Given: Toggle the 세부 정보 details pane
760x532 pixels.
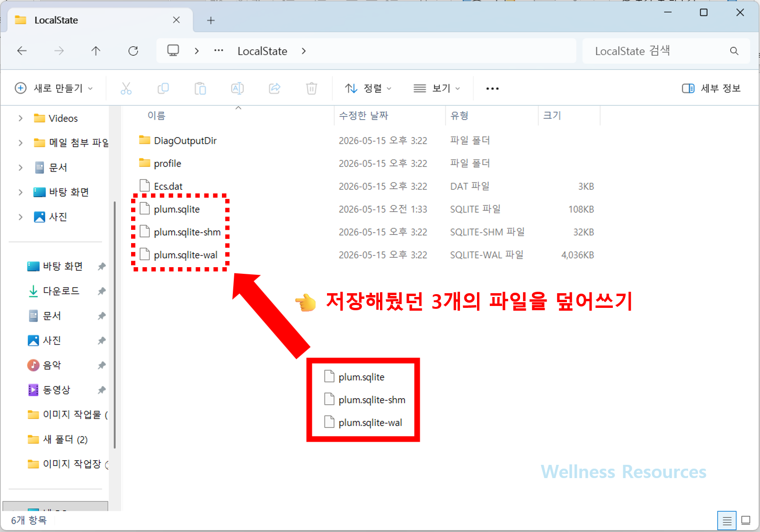Looking at the screenshot, I should [x=711, y=88].
